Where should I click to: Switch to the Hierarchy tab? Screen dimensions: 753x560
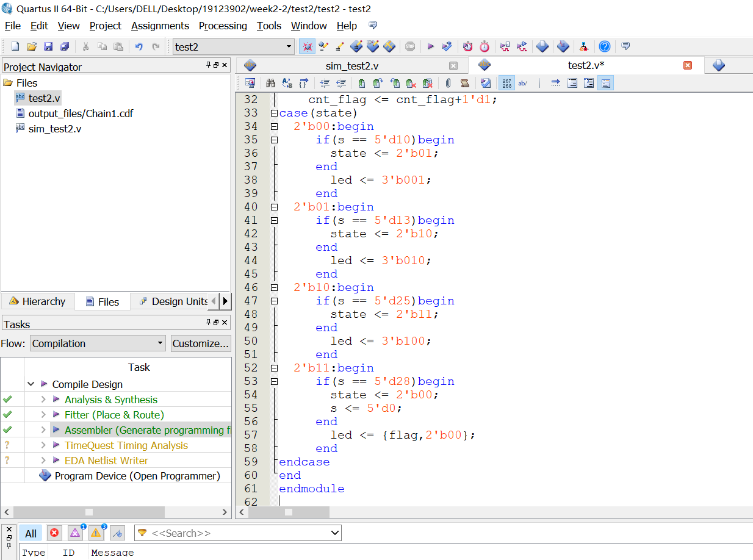click(37, 301)
